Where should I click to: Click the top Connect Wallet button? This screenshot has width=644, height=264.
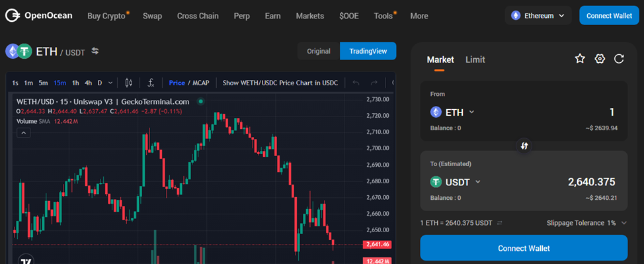pos(609,16)
